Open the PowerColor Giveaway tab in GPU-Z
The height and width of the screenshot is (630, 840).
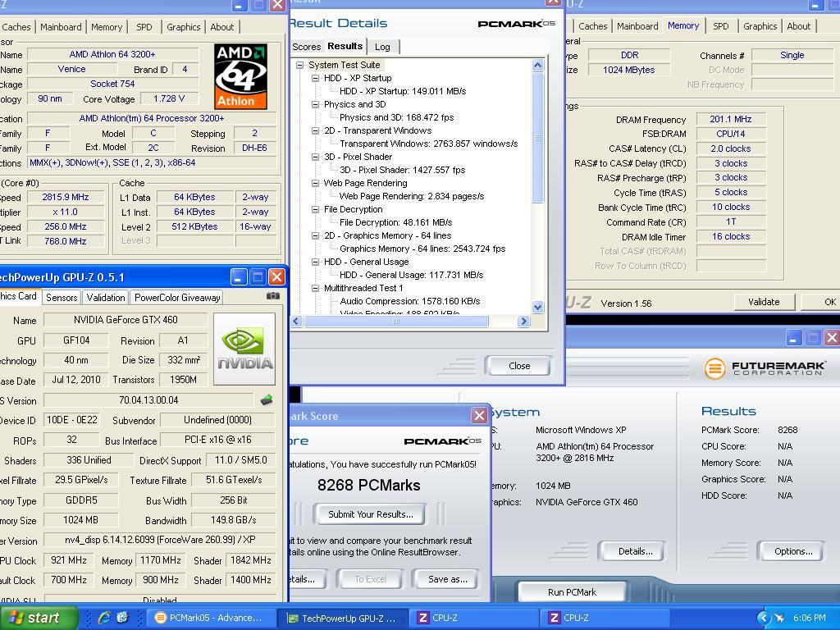tap(177, 297)
